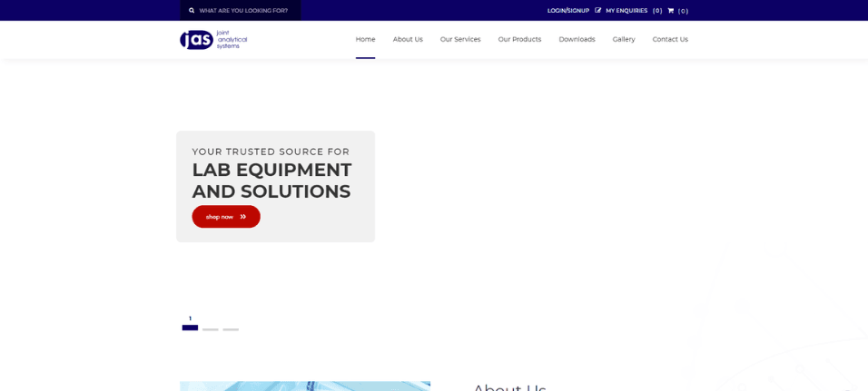Screen dimensions: 868x391
Task: Open the Our Products menu
Action: coord(520,39)
